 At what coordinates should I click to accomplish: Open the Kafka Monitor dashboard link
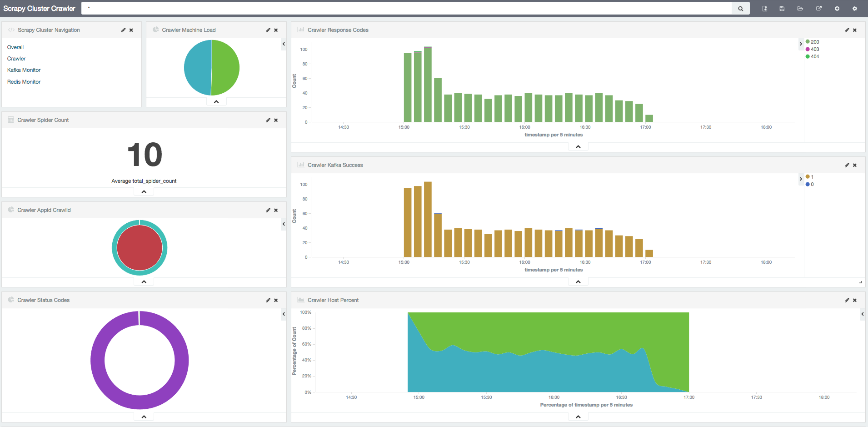pyautogui.click(x=24, y=70)
